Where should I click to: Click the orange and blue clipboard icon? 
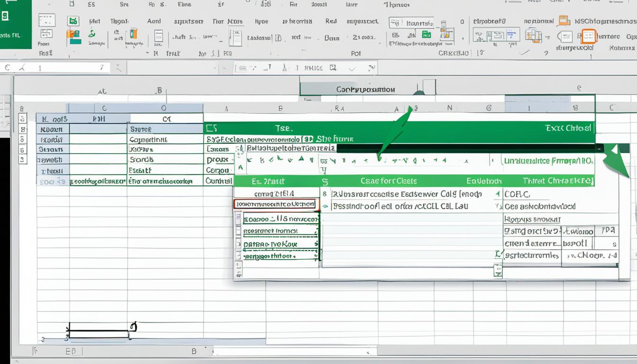tap(133, 34)
